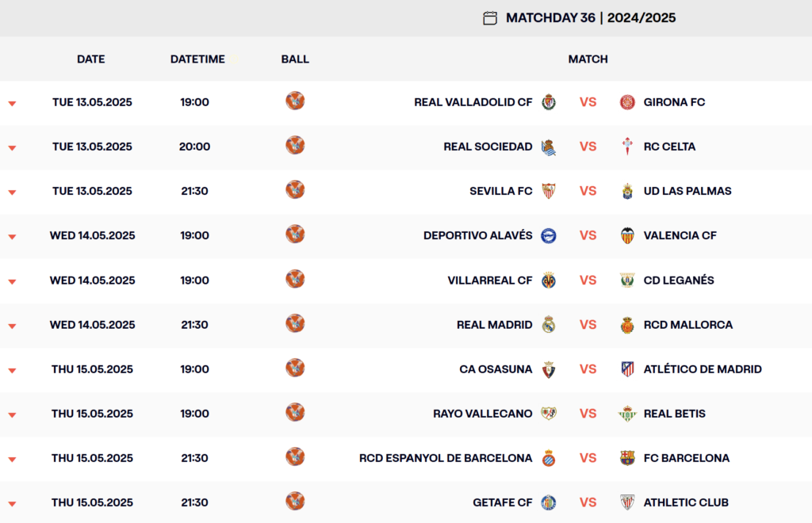Click the Real Valladolid CF crest

(549, 102)
